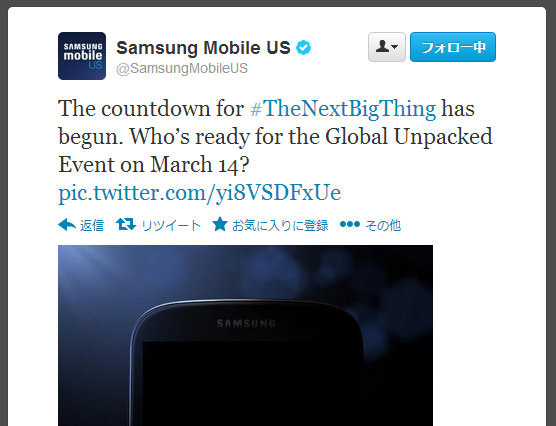This screenshot has width=556, height=426.
Task: Click the reply arrow icon
Action: pyautogui.click(x=67, y=225)
